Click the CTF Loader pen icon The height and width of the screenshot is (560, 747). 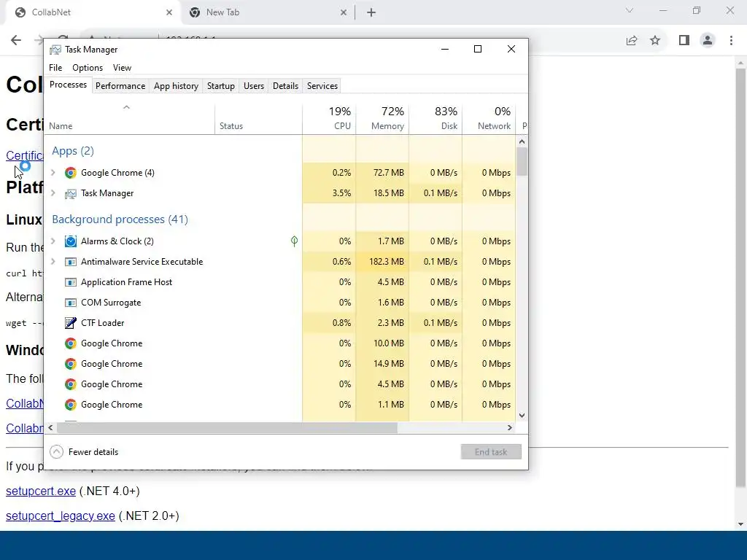point(71,323)
